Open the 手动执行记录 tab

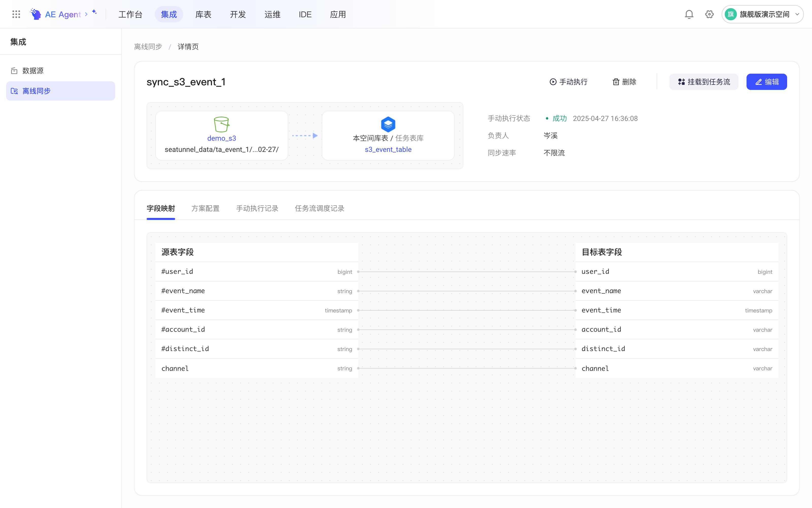(x=257, y=208)
